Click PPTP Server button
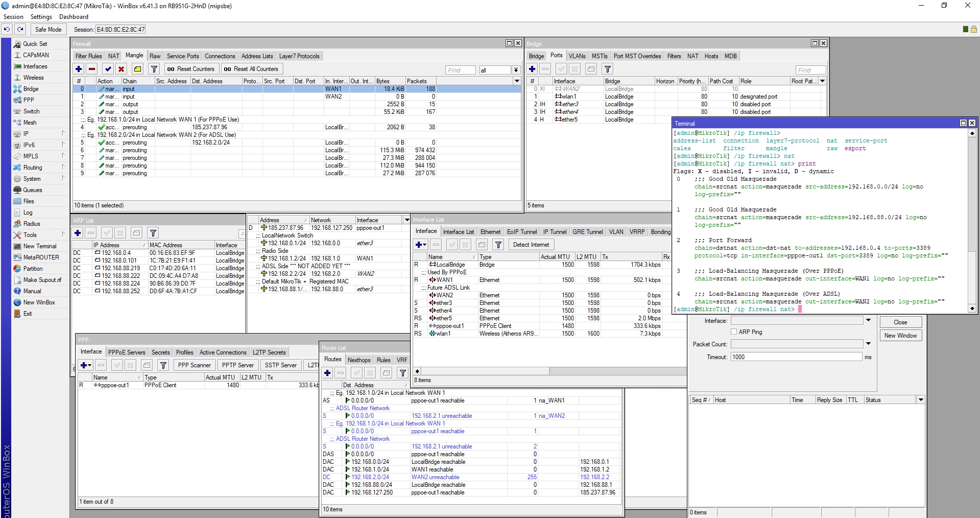The width and height of the screenshot is (980, 518). (x=238, y=365)
